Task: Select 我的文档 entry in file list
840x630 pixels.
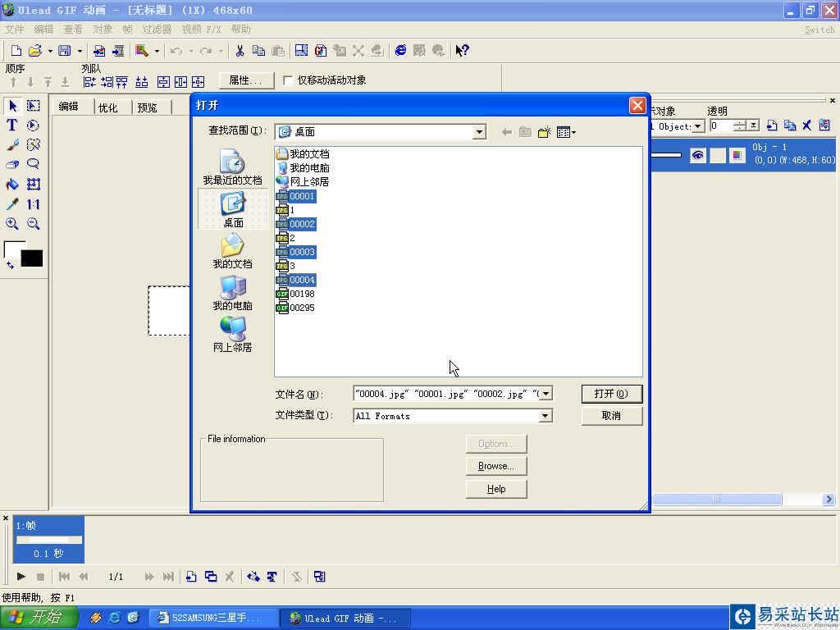Action: point(303,154)
